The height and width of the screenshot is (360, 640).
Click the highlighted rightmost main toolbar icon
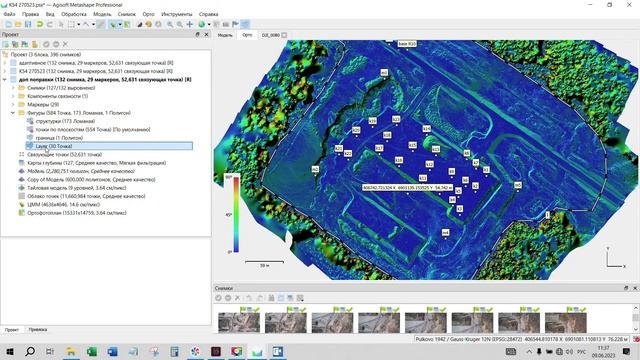[245, 24]
